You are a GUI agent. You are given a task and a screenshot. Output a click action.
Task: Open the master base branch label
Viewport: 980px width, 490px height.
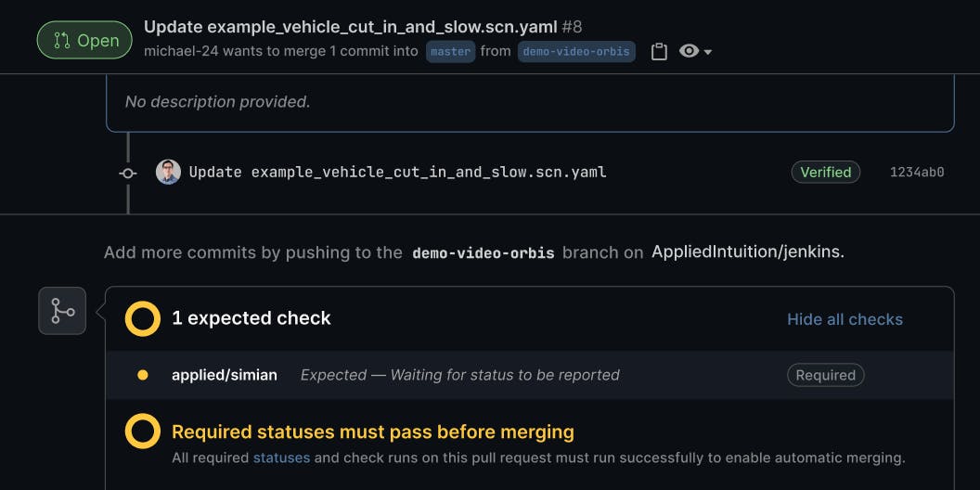click(450, 52)
